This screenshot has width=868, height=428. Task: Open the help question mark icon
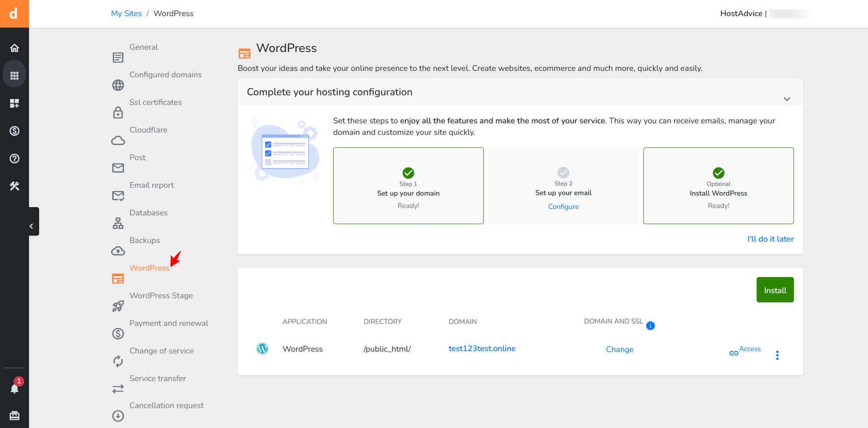[14, 158]
